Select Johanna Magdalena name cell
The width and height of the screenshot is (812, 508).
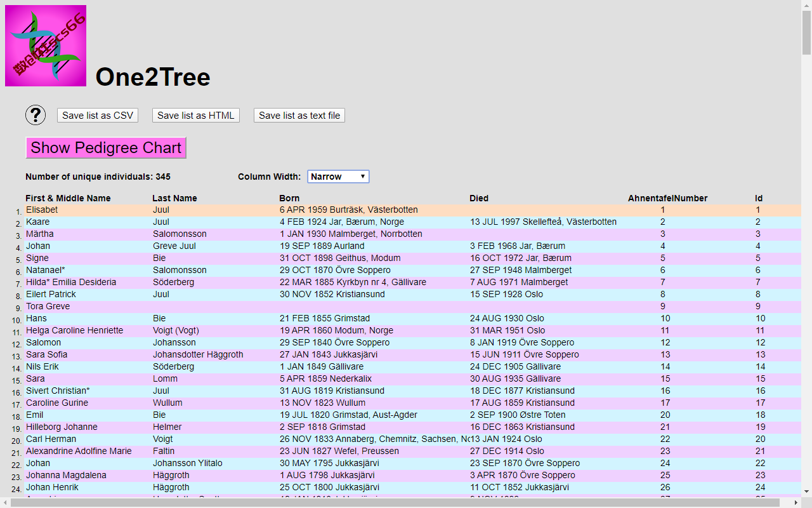pos(66,475)
